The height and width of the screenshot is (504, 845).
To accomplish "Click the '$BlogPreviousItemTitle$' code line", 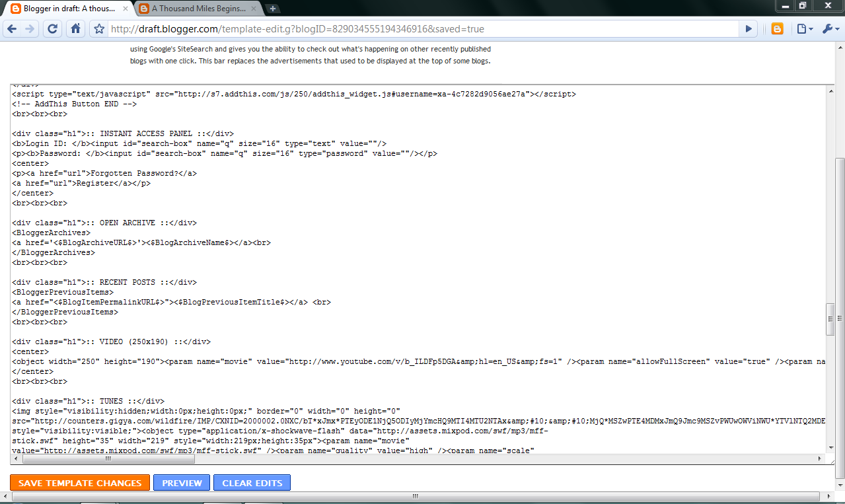I will tap(171, 302).
